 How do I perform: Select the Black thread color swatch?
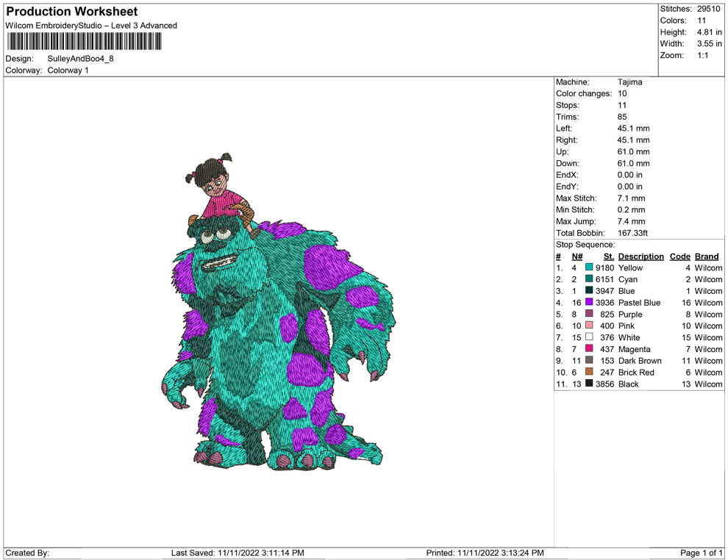coord(589,384)
